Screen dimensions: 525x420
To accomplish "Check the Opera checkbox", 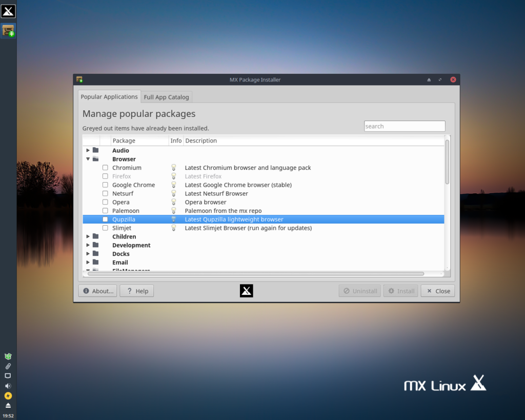I will [105, 202].
